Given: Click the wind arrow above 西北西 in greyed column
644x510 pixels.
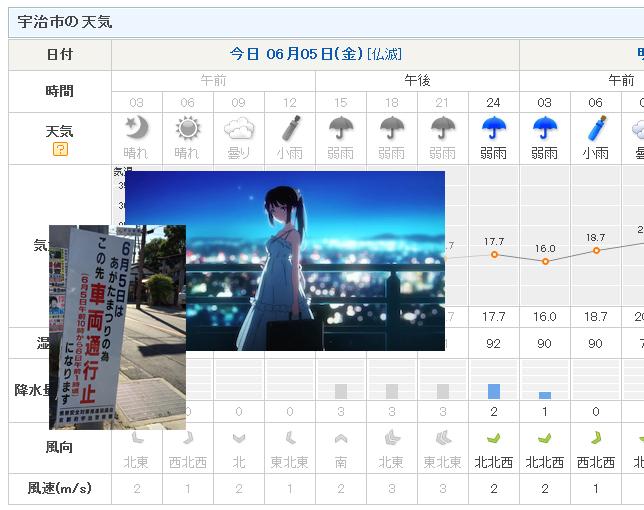Looking at the screenshot, I should tap(188, 438).
